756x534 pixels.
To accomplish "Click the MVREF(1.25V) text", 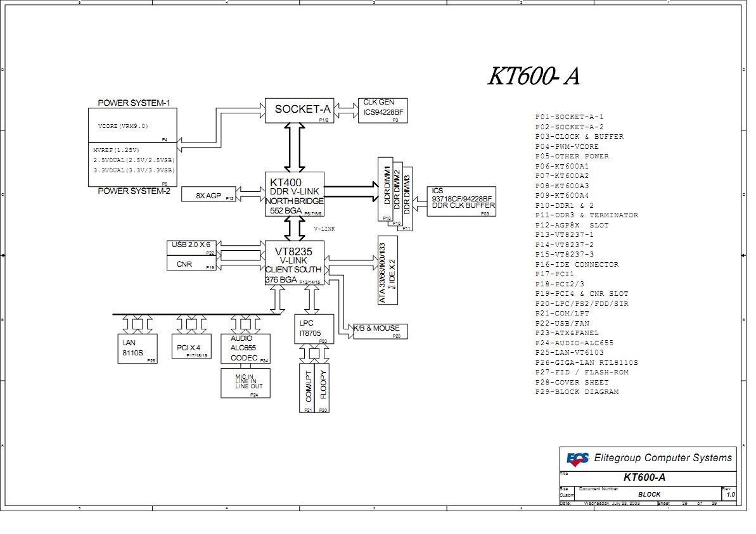I will coord(116,150).
